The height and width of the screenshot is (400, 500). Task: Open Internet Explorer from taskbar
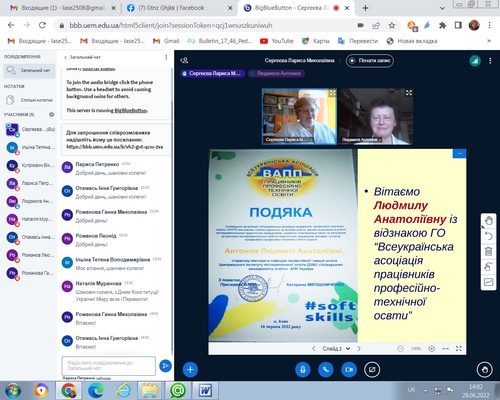coord(123,390)
